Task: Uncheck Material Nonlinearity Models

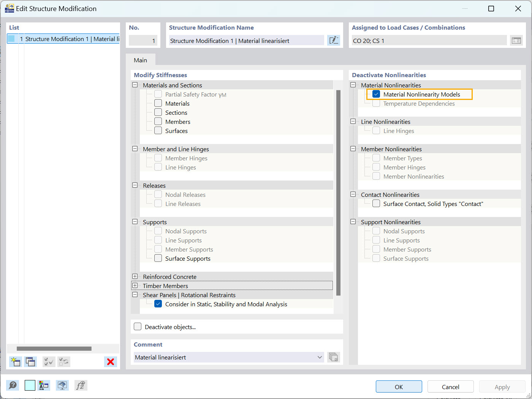Action: click(x=376, y=94)
